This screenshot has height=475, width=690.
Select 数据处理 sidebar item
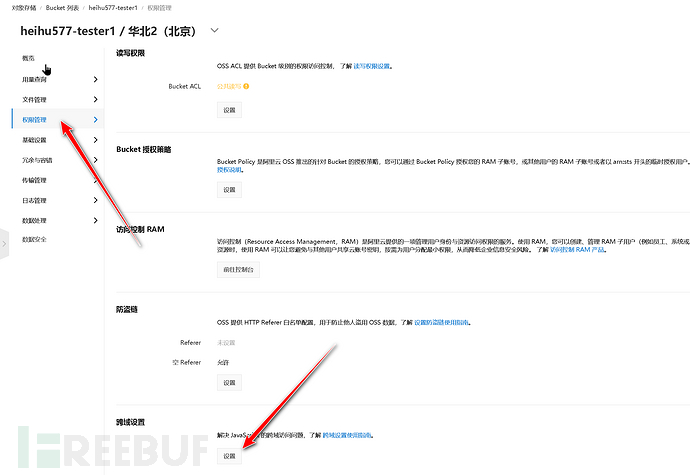(34, 221)
